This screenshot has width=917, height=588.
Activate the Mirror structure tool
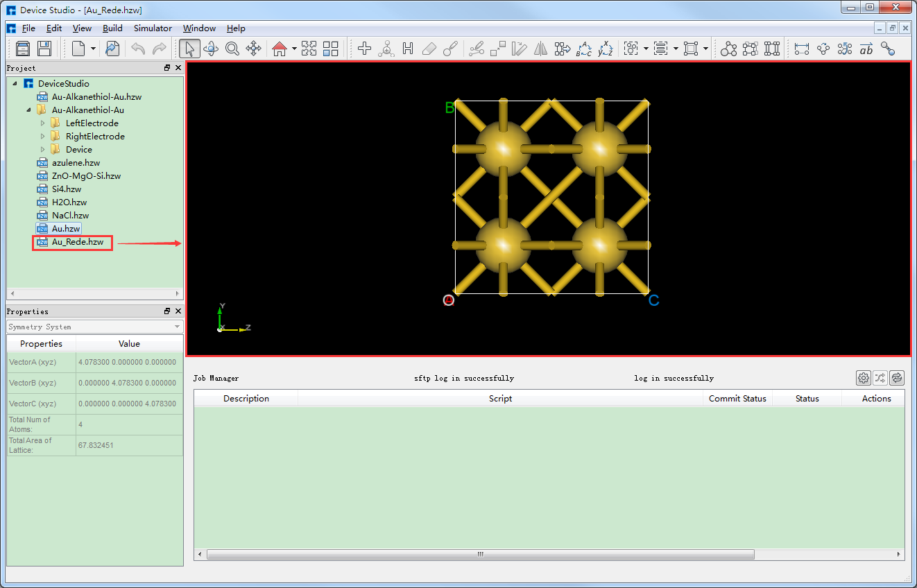(x=541, y=49)
